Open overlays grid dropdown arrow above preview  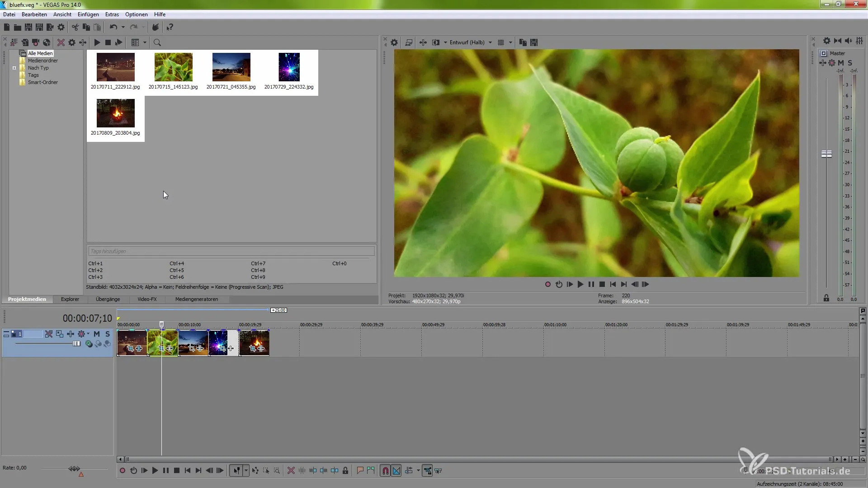[x=510, y=42]
